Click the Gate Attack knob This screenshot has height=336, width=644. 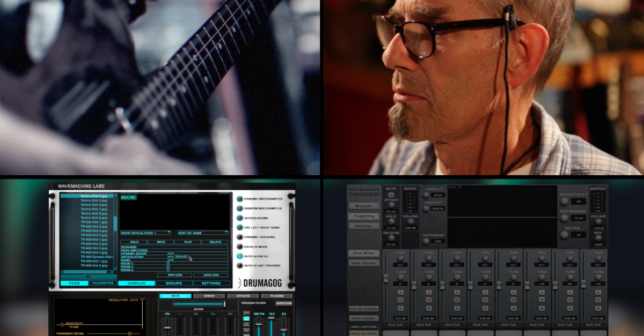point(391,205)
